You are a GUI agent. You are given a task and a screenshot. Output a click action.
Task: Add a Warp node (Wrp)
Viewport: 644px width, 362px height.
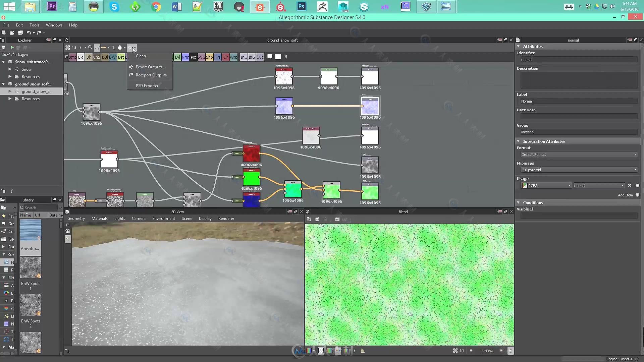[x=233, y=57]
